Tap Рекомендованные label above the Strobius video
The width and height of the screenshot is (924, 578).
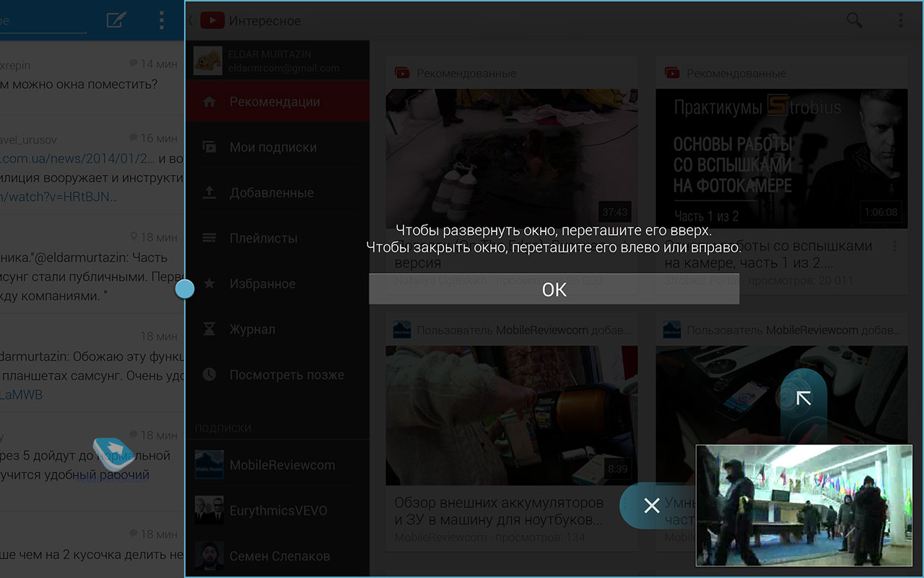tap(736, 74)
